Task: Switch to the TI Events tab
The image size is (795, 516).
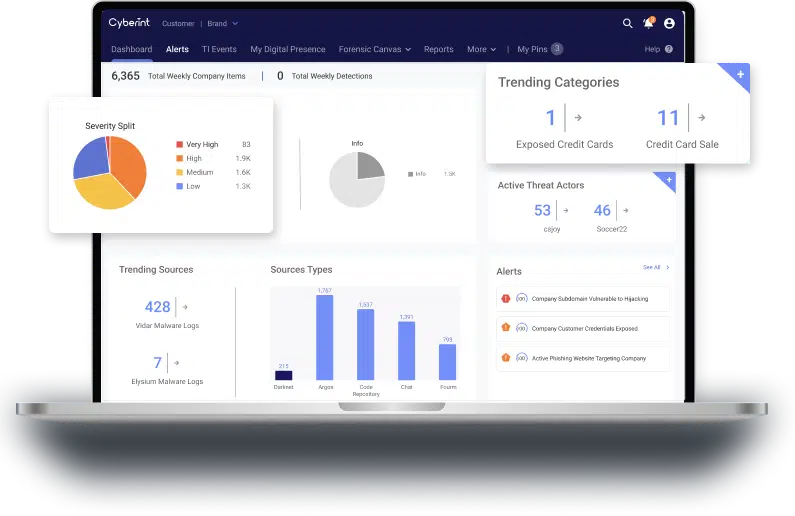Action: click(219, 49)
